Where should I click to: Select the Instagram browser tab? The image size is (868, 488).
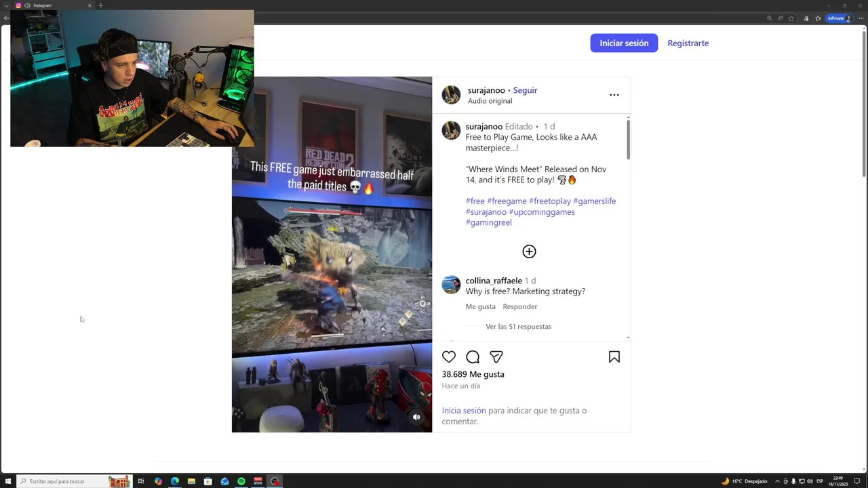coord(53,5)
